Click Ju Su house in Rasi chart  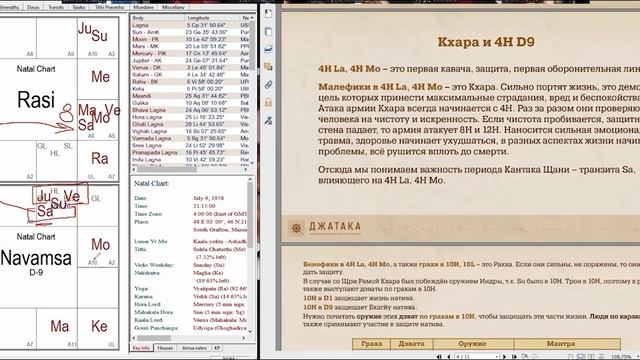tap(98, 38)
